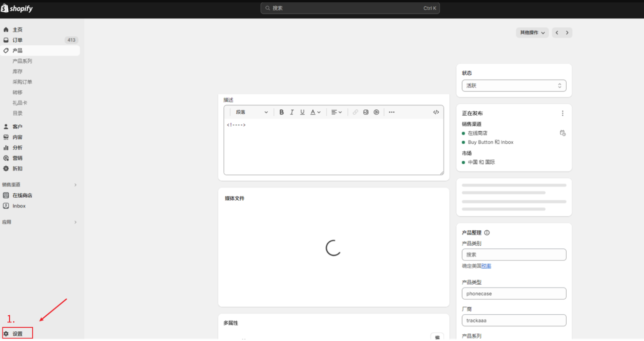The image size is (644, 341).
Task: Click the insert video icon in editor
Action: click(376, 112)
